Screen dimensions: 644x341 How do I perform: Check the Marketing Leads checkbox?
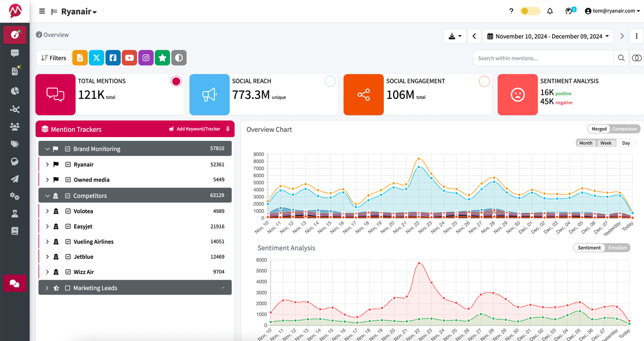pos(67,288)
